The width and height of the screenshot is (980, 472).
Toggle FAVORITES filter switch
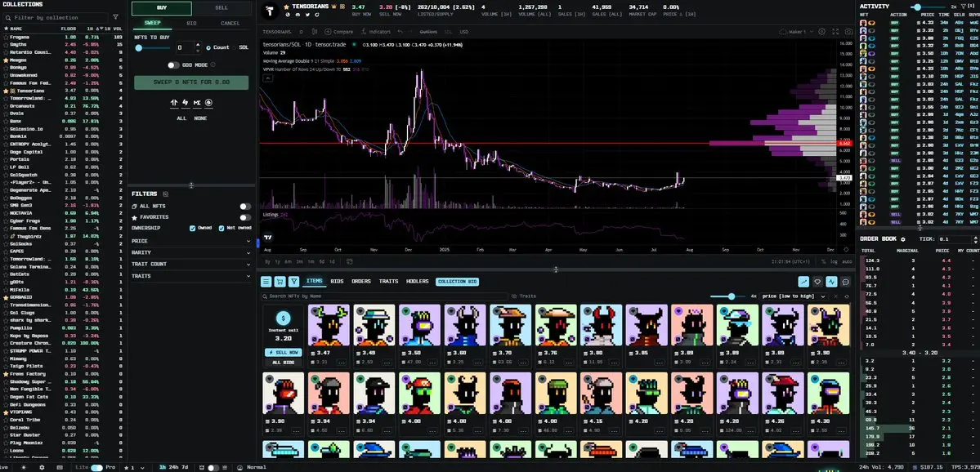pyautogui.click(x=245, y=217)
